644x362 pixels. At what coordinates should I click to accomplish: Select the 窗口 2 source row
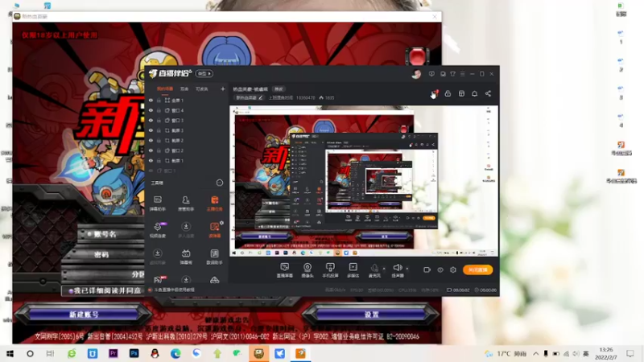coord(187,150)
